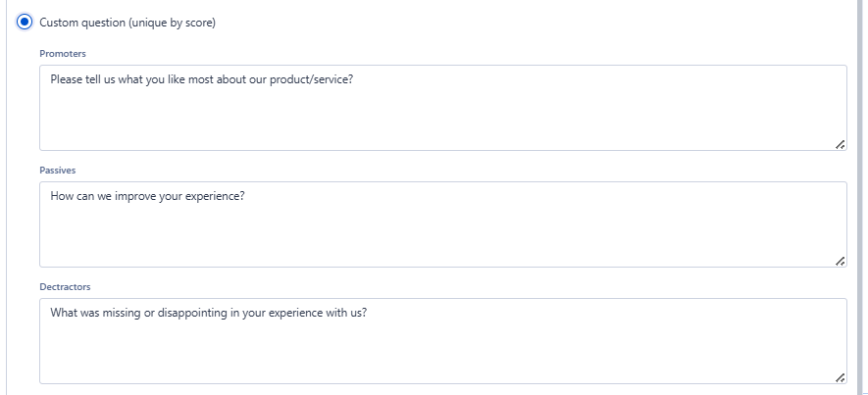
Task: Click the Dectractors field label
Action: 65,286
